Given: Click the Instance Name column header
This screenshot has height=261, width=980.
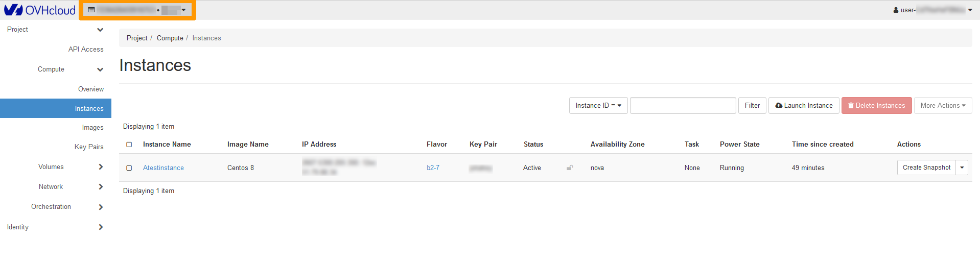Looking at the screenshot, I should coord(167,145).
